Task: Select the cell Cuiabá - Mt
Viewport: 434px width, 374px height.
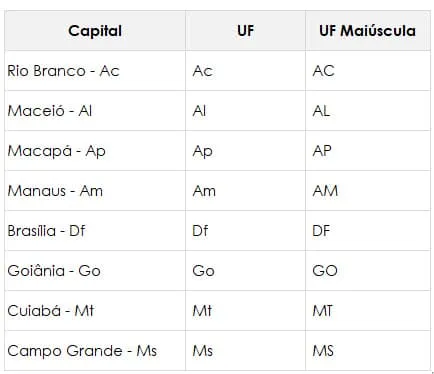Action: click(x=95, y=311)
